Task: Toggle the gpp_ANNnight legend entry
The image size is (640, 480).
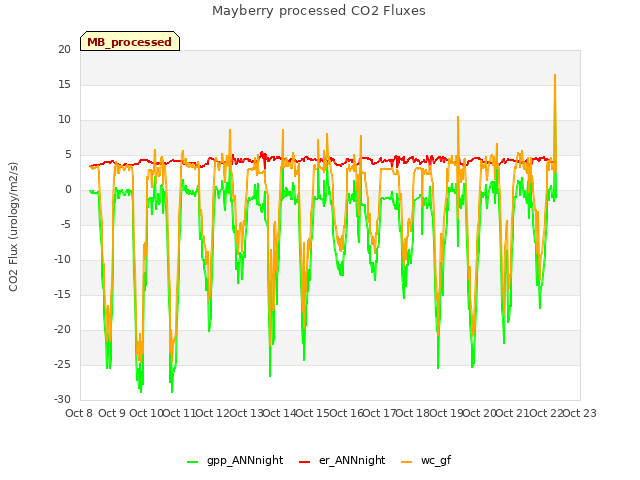Action: [x=235, y=460]
